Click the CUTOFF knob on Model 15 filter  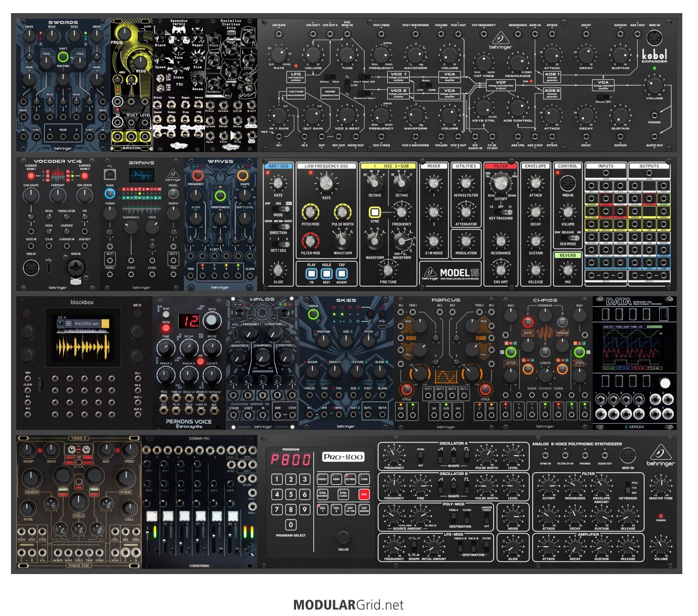click(500, 183)
